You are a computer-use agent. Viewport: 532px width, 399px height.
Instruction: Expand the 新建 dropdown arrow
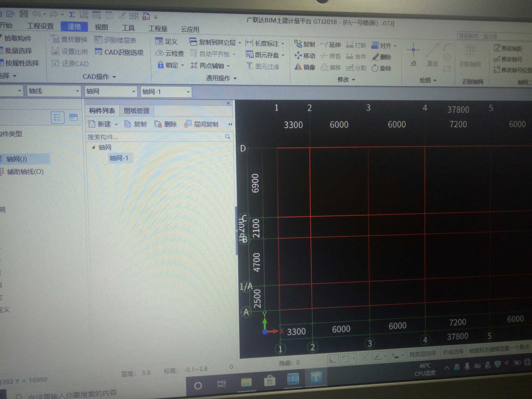click(116, 125)
